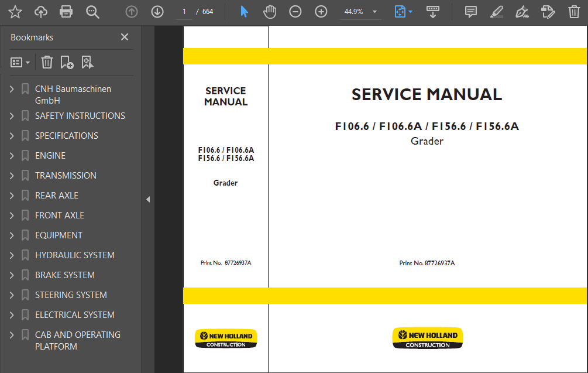
Task: Click the page number field
Action: 184,12
